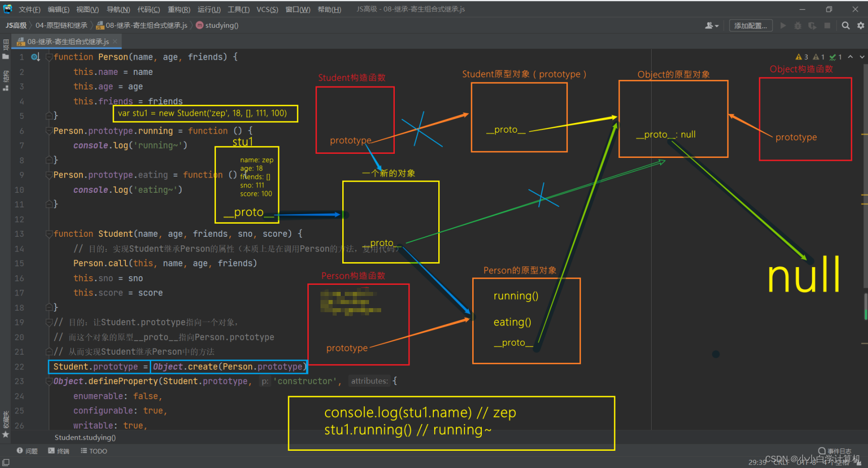Go to previous highlighted error arrow
This screenshot has width=868, height=468.
pyautogui.click(x=850, y=57)
